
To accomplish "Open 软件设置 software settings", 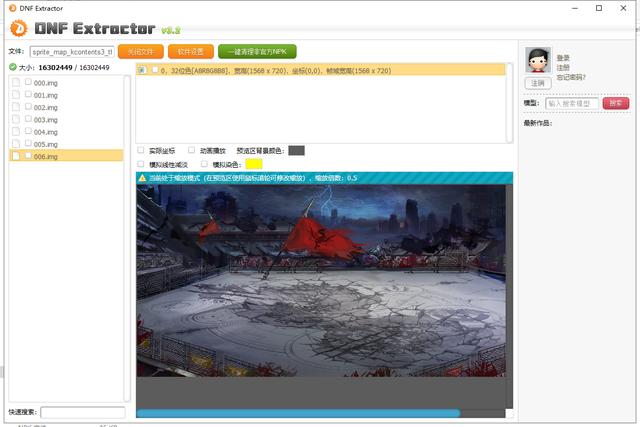I will tap(189, 50).
